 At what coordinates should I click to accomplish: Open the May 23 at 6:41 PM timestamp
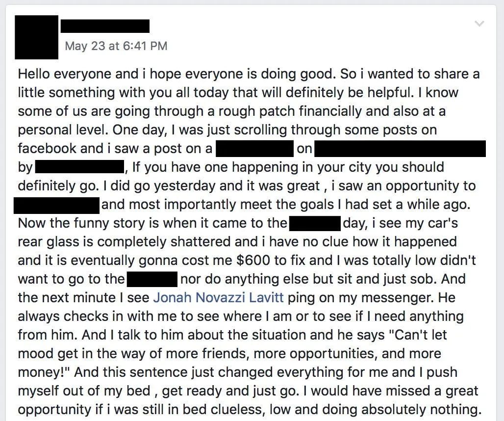[116, 46]
